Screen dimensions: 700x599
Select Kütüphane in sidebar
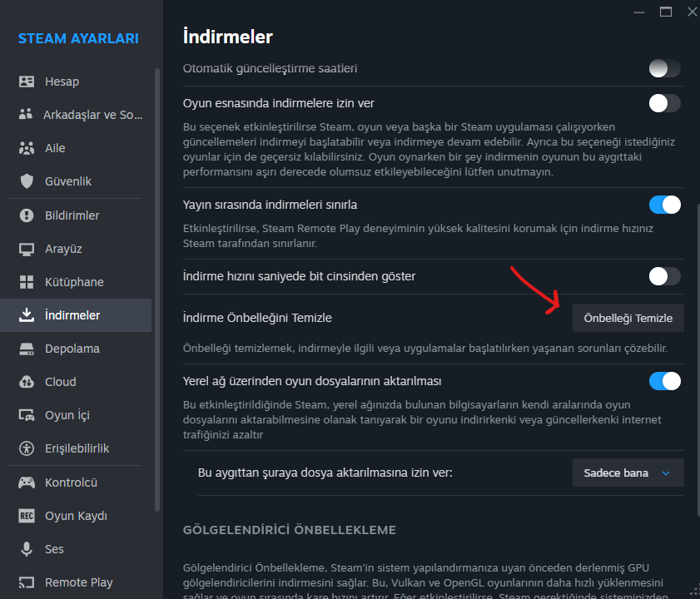[x=76, y=282]
